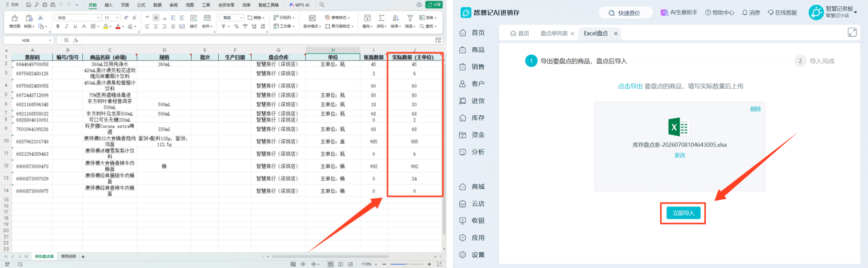The image size is (868, 268).
Task: Click the insert function fx icon
Action: pos(76,40)
